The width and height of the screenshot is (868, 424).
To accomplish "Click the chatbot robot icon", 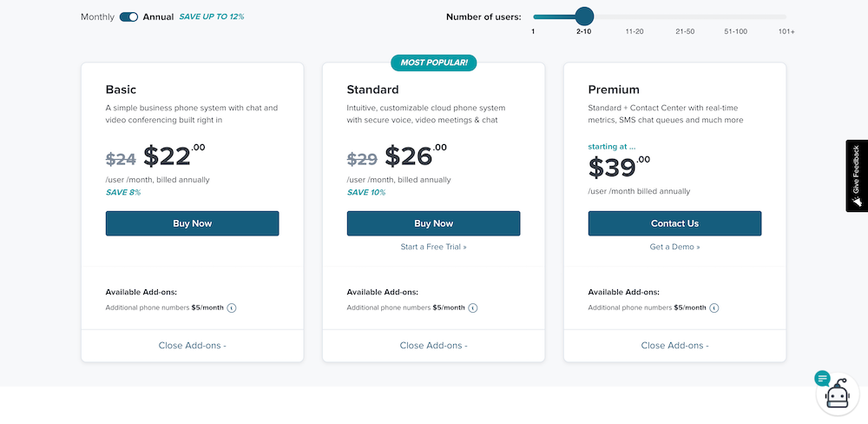I will tap(837, 395).
